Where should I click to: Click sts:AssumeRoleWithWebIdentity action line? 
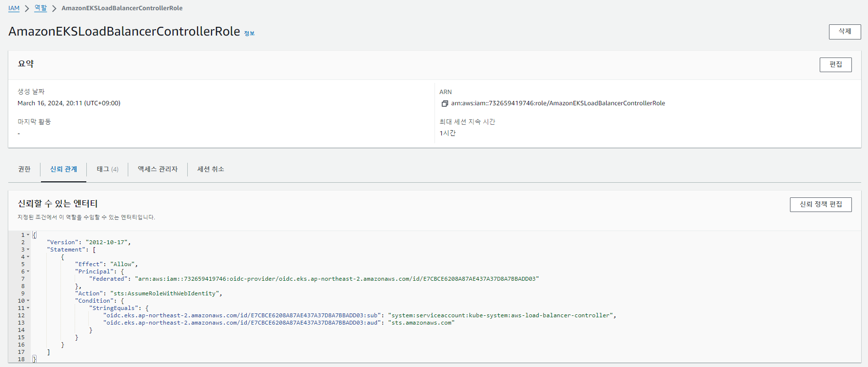coord(149,293)
